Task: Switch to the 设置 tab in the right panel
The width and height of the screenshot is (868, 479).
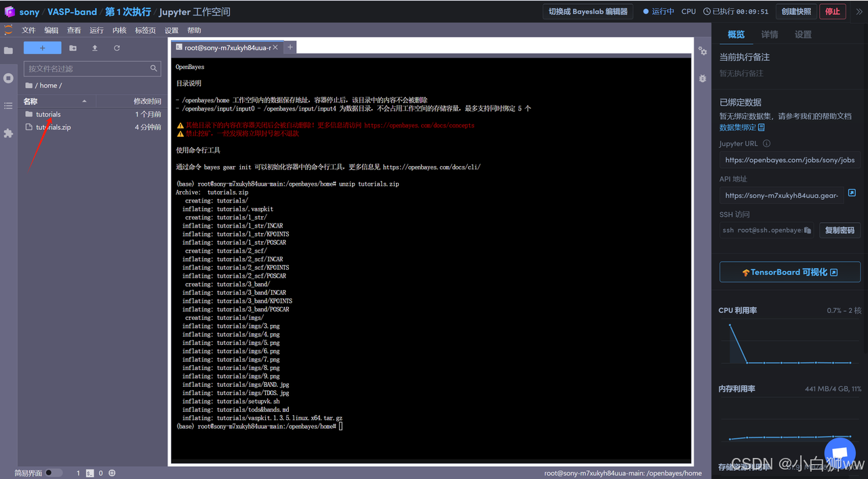Action: click(803, 35)
